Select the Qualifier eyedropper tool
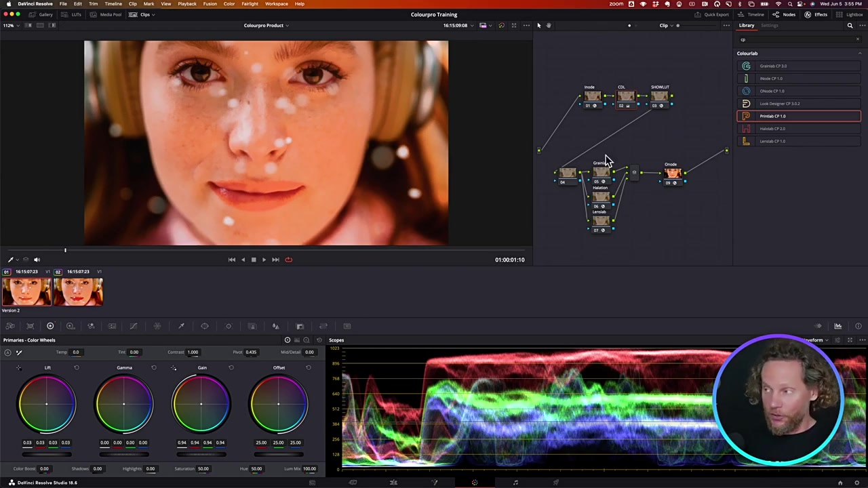The image size is (868, 488). pyautogui.click(x=181, y=326)
